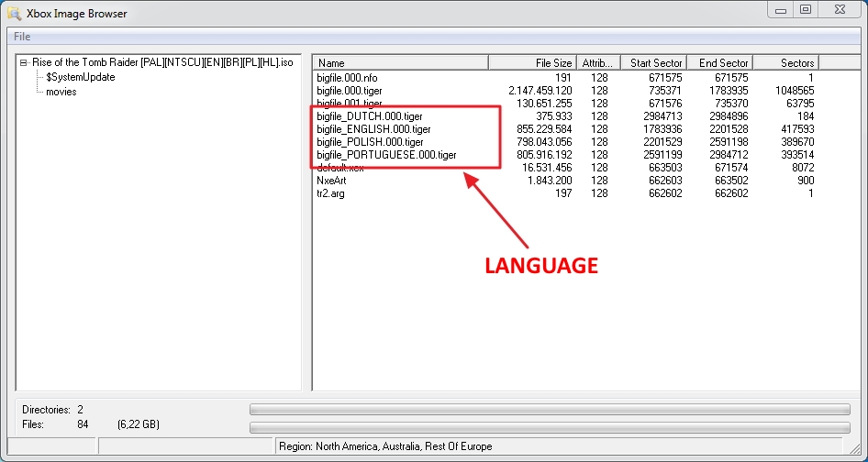Click sectors value 1048565

click(795, 91)
